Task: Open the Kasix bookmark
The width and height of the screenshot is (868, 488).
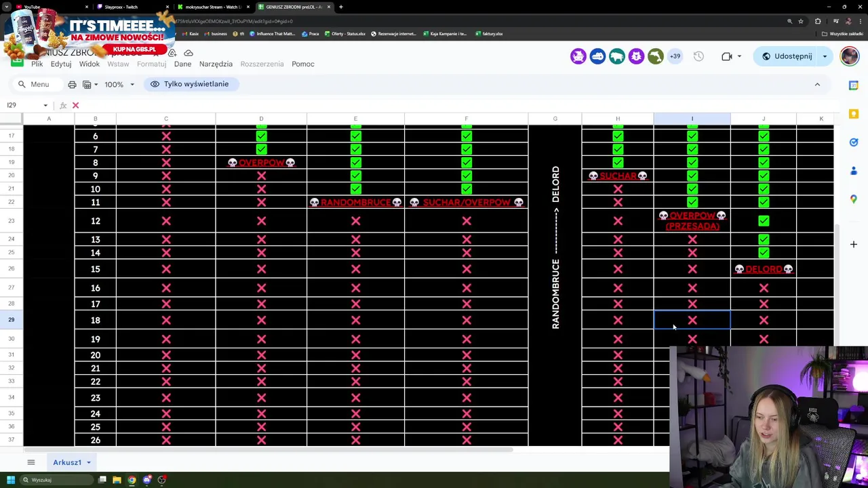Action: pos(191,34)
